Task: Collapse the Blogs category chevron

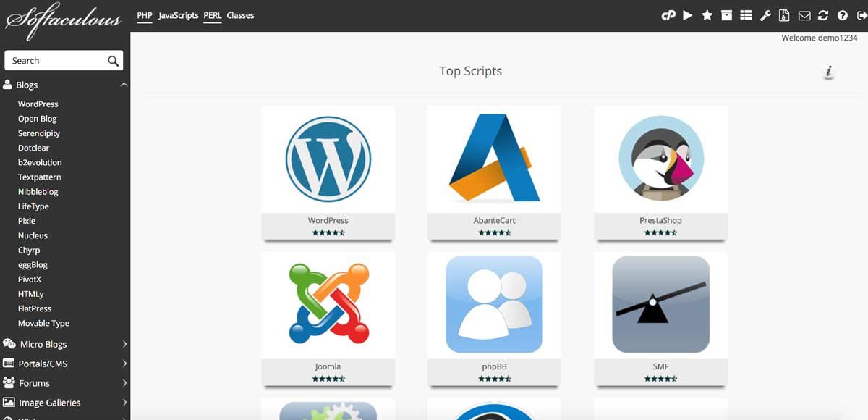Action: click(124, 85)
